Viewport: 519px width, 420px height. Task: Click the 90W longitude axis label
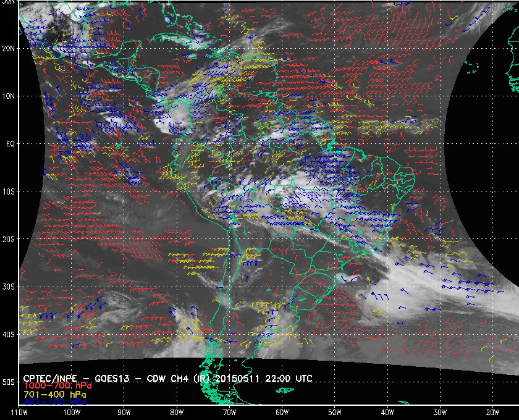(x=124, y=412)
